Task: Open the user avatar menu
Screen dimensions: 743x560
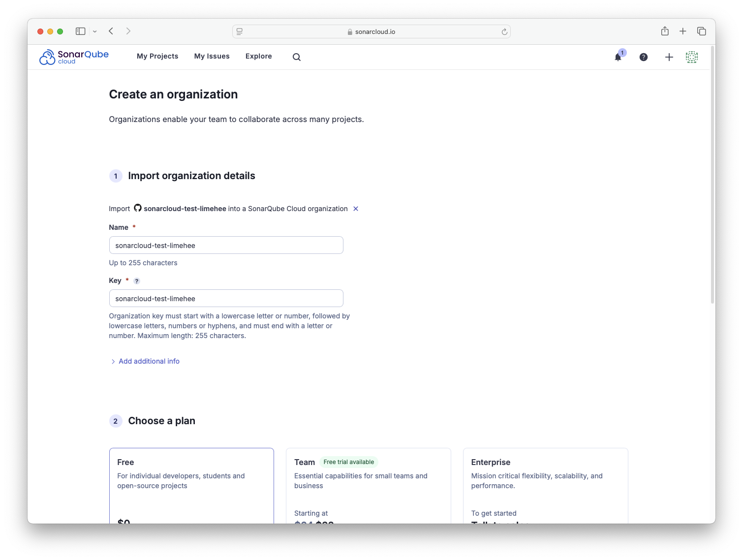Action: coord(692,57)
